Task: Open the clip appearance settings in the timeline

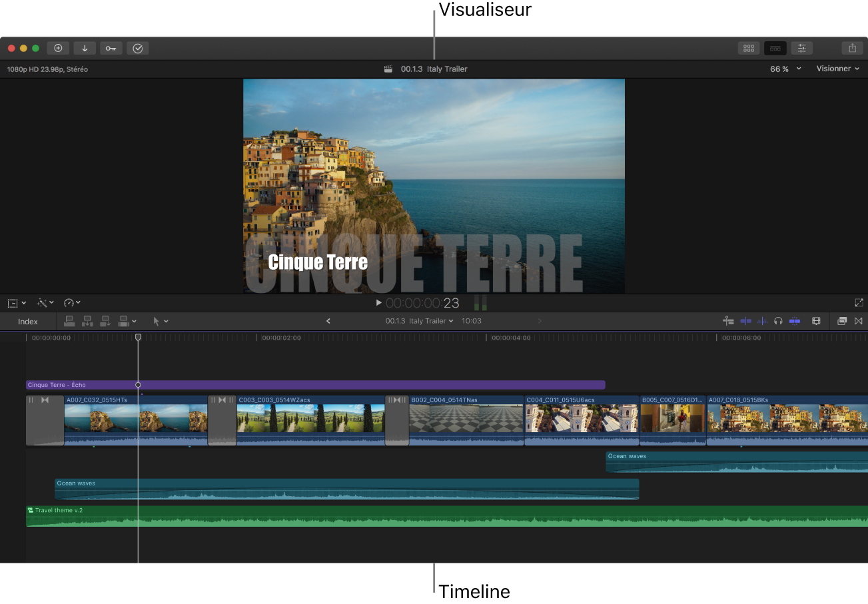Action: [816, 321]
